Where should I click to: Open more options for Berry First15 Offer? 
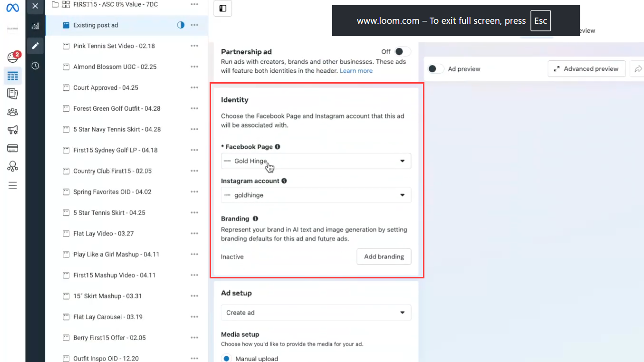[194, 338]
